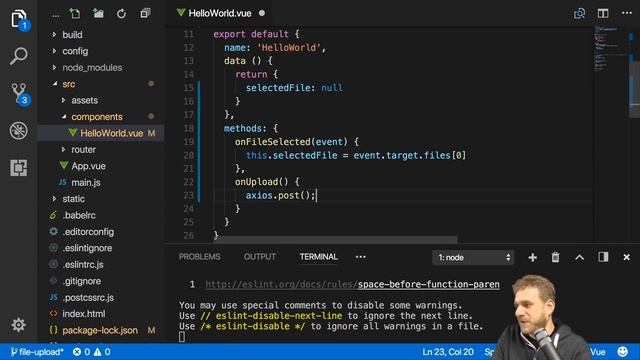Click Ln 23, Col 20 in status bar
Viewport: 640px width, 360px height.
pyautogui.click(x=448, y=352)
